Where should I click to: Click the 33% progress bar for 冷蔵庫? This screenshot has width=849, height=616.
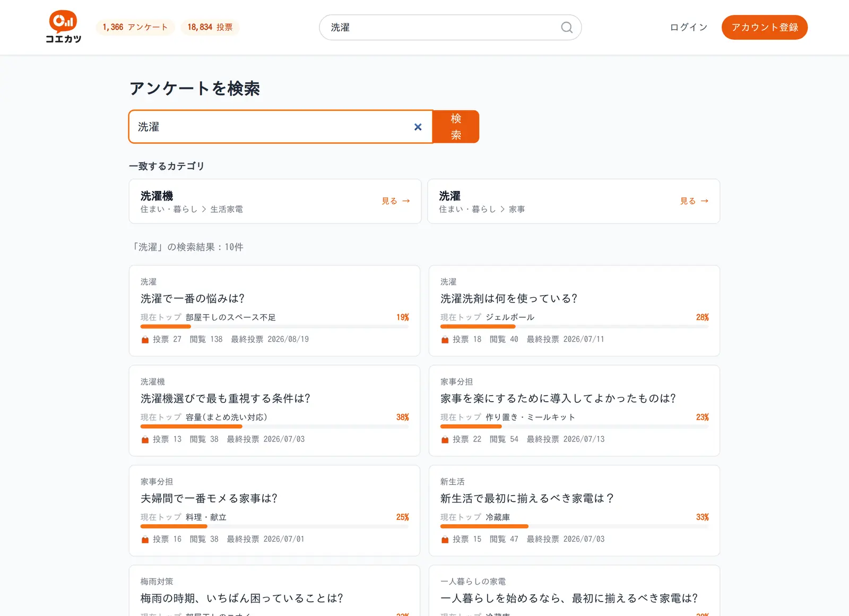pyautogui.click(x=574, y=526)
